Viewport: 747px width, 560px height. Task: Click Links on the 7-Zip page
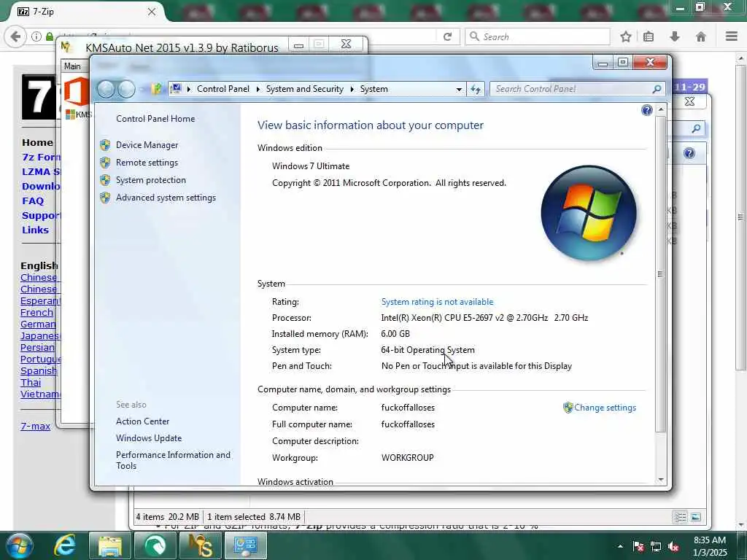[x=35, y=230]
